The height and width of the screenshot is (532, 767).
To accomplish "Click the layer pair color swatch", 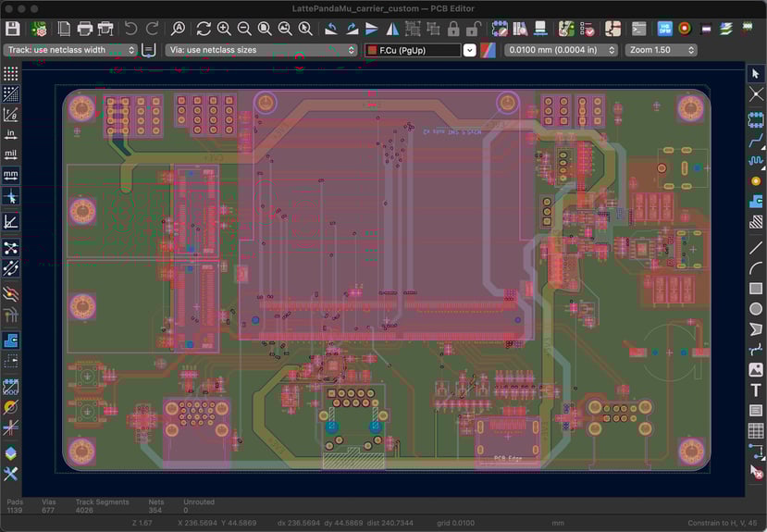I will point(488,50).
